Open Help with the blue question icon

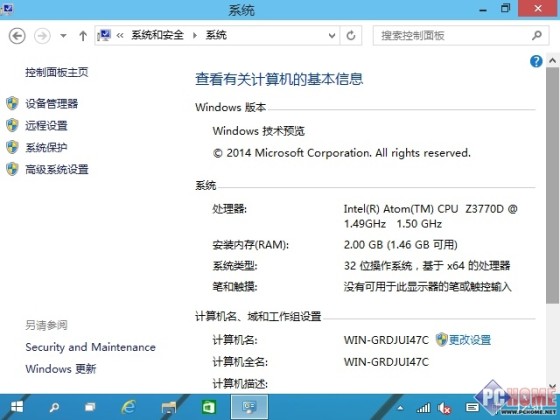pos(536,61)
